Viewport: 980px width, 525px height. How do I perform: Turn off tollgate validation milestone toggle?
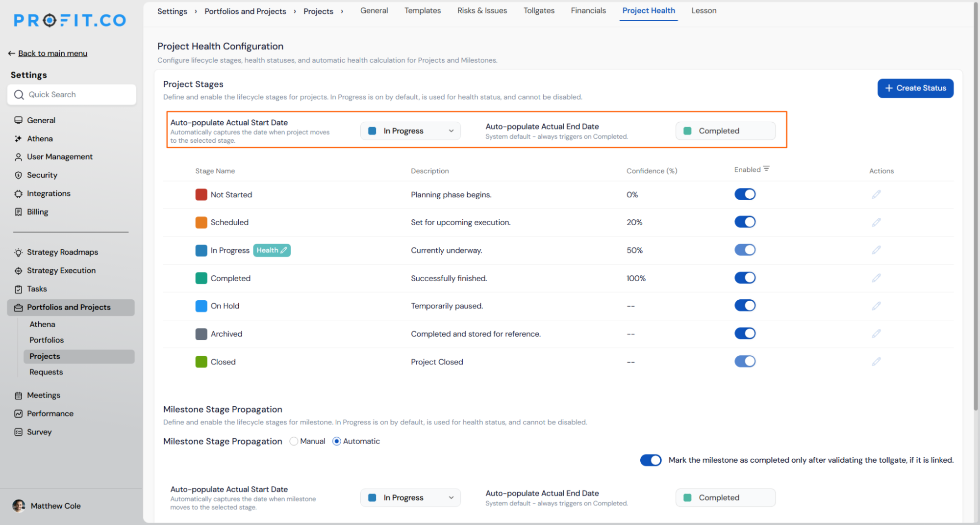651,460
